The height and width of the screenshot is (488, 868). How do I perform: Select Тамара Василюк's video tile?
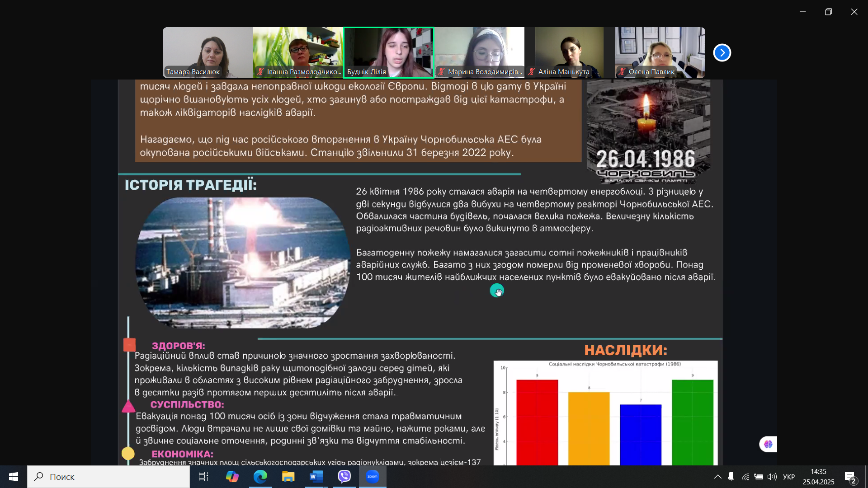point(208,52)
